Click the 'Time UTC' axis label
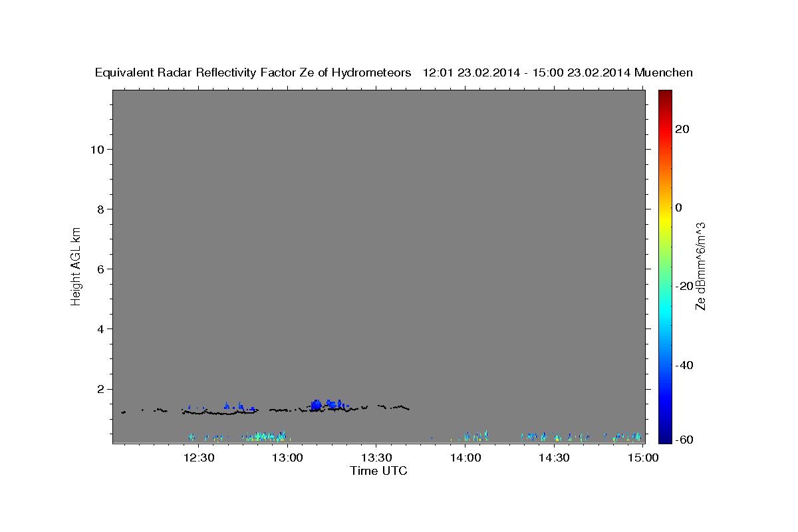The width and height of the screenshot is (798, 532). [378, 471]
